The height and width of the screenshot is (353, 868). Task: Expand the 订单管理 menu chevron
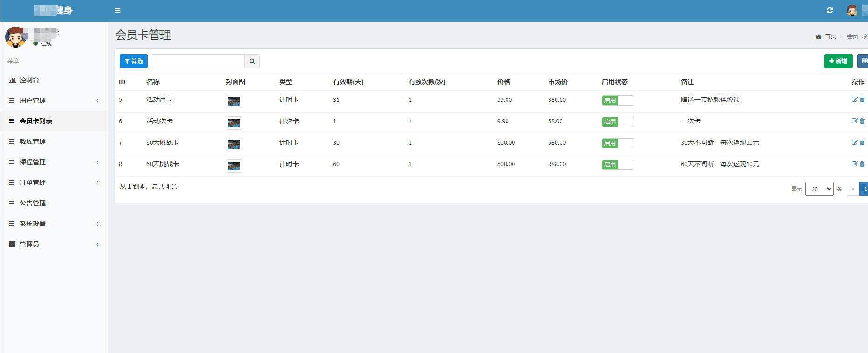coord(97,183)
